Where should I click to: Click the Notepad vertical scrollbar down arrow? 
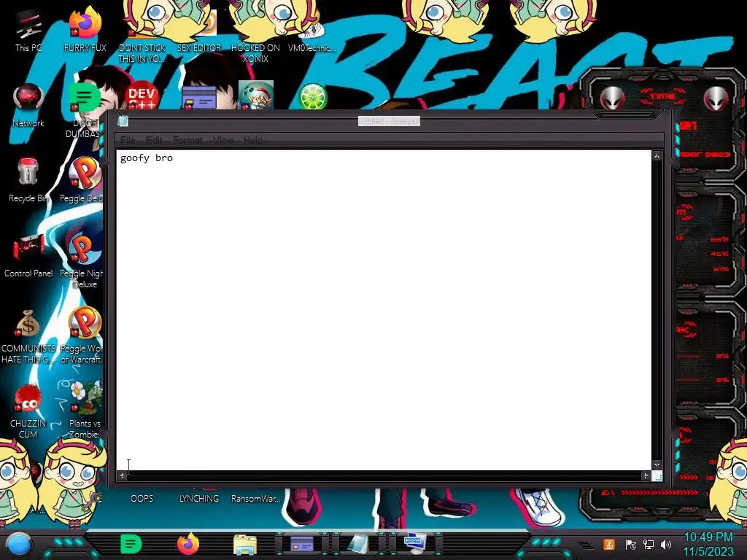coord(657,464)
